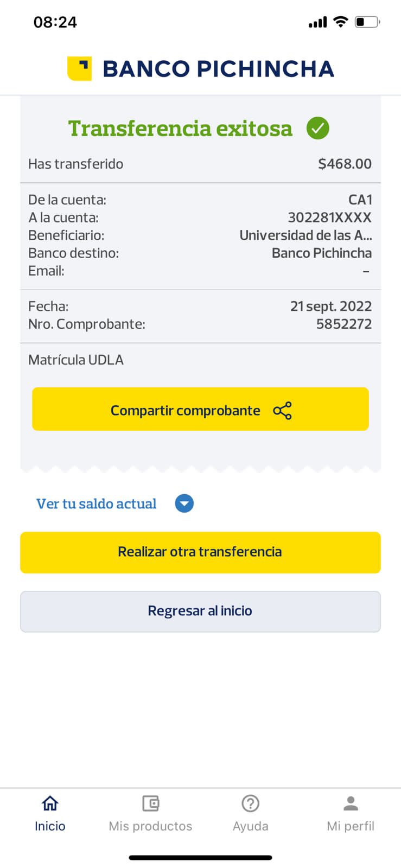401x868 pixels.
Task: Tap the Mi perfil person icon
Action: pyautogui.click(x=351, y=803)
